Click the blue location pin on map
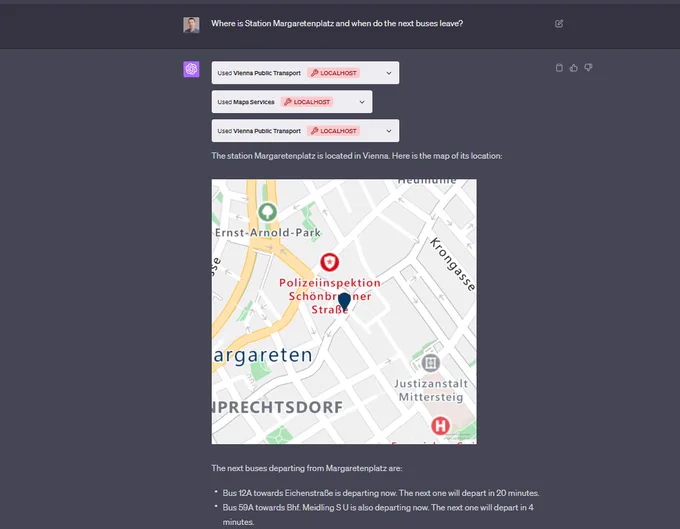Viewport: 680px width, 529px height. (x=344, y=301)
